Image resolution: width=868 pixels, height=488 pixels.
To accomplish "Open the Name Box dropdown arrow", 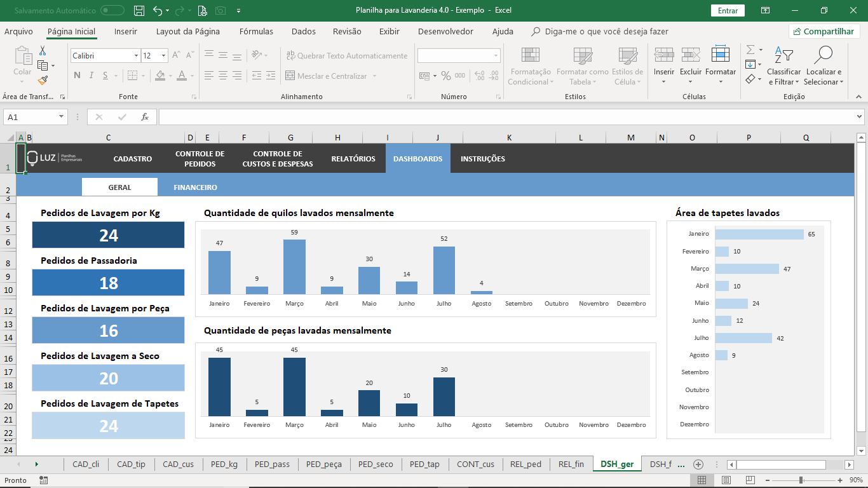I will [61, 117].
